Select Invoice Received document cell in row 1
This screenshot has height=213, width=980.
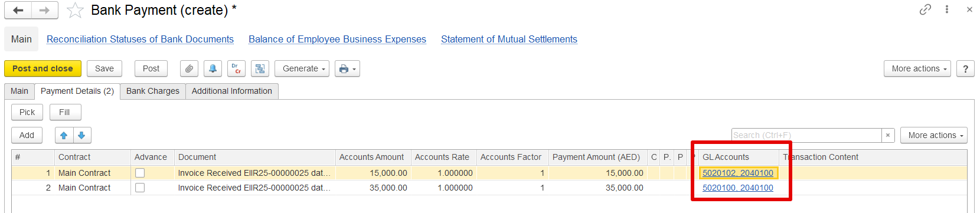[x=255, y=173]
